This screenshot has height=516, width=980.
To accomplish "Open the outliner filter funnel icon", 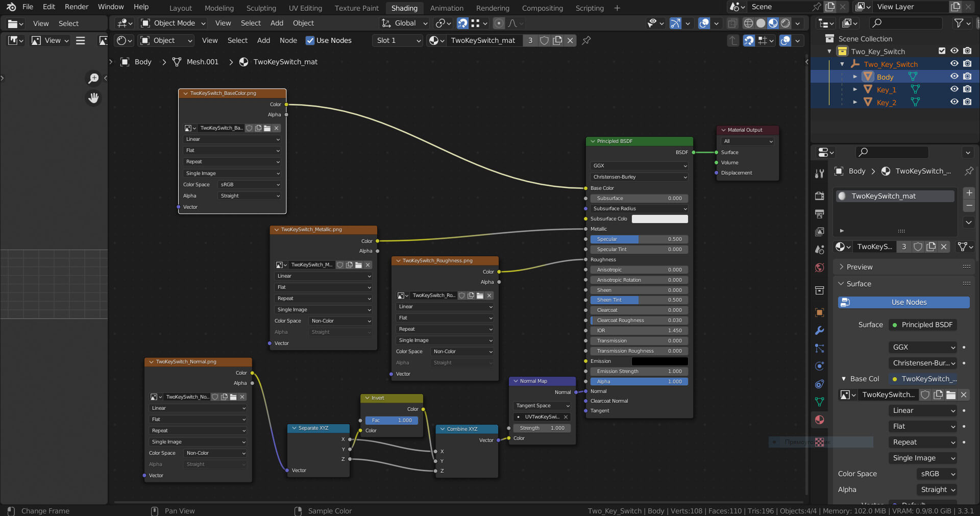I will (x=959, y=23).
